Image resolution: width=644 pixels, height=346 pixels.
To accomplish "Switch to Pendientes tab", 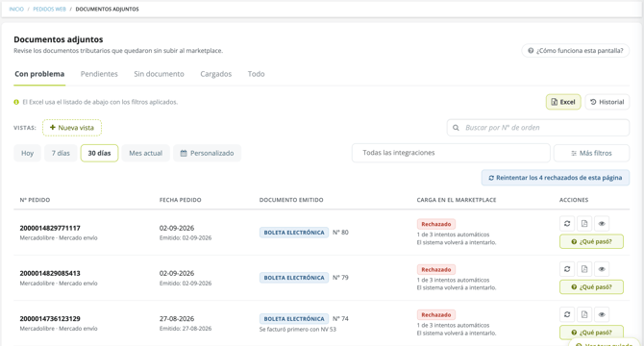I will point(99,74).
